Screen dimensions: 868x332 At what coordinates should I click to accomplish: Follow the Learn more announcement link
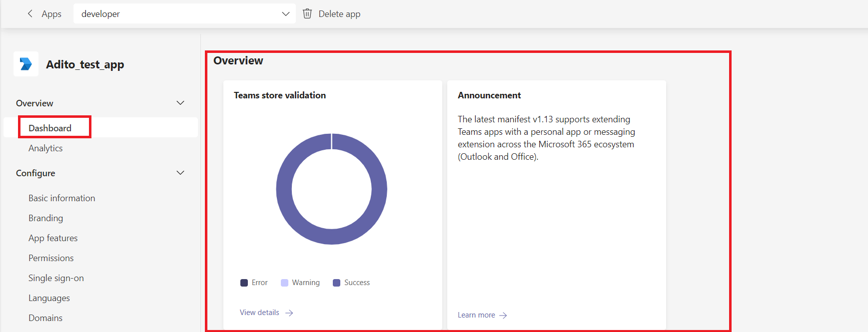click(476, 315)
